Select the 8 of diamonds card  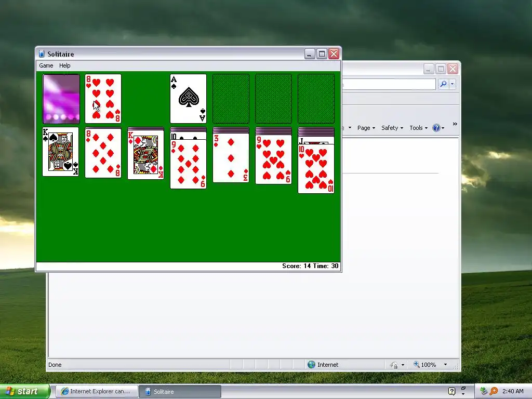[103, 153]
